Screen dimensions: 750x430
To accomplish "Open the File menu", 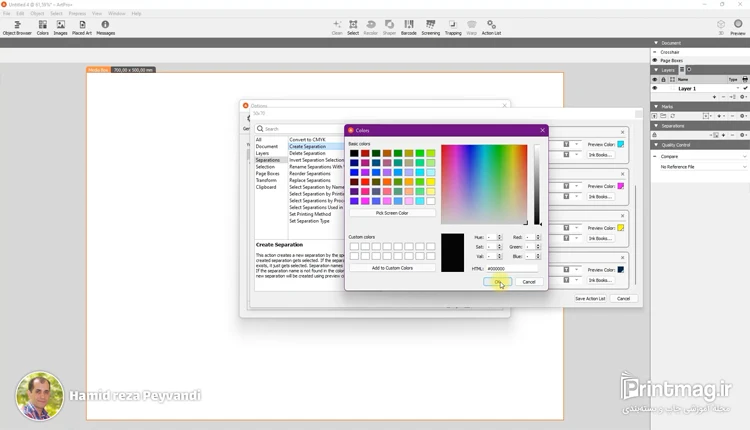I will (x=7, y=13).
